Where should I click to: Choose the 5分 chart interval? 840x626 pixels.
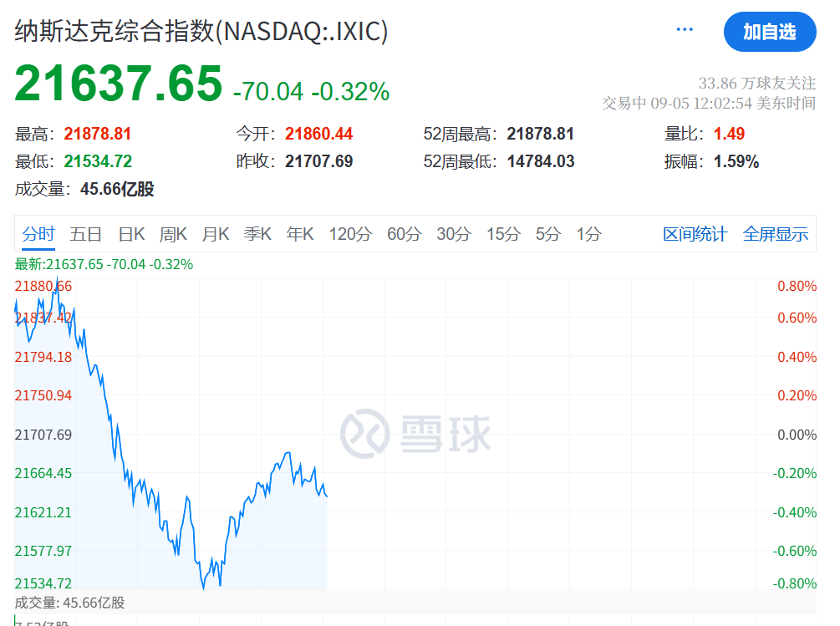coord(548,234)
